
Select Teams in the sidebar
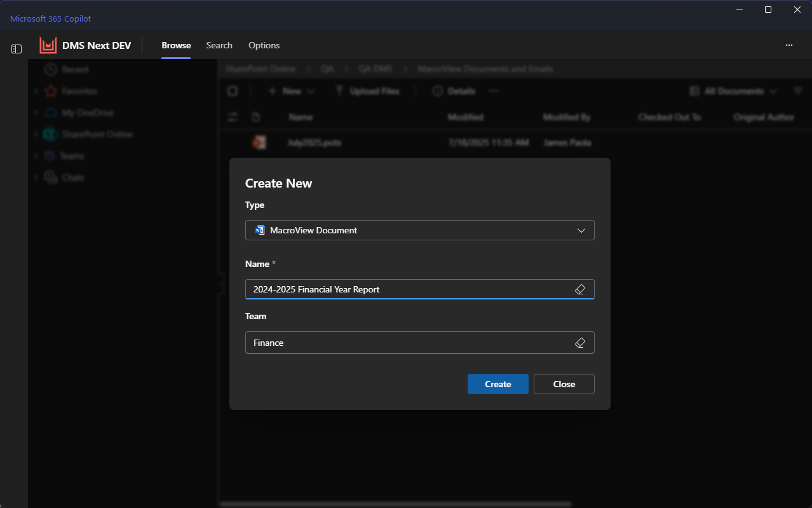click(72, 156)
